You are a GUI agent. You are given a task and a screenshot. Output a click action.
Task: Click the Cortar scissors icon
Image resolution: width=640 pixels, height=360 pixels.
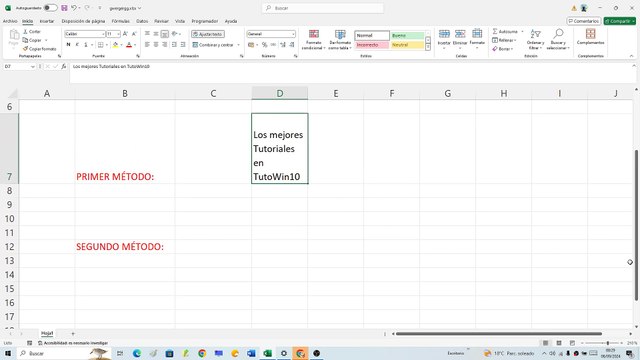(25, 31)
